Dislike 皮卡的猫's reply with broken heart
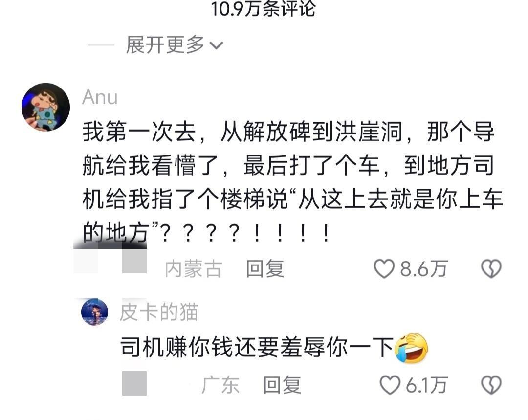528x420 pixels. 491,385
